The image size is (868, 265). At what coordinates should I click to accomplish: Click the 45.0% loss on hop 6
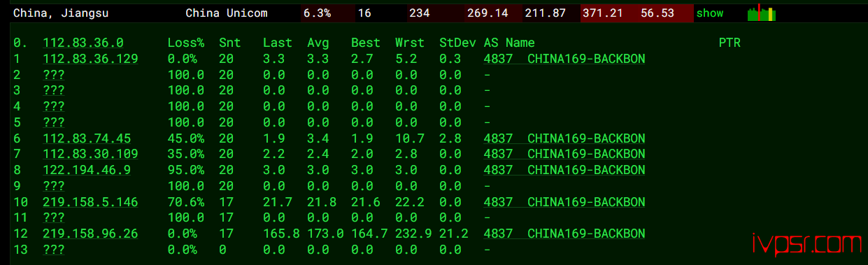tap(186, 138)
